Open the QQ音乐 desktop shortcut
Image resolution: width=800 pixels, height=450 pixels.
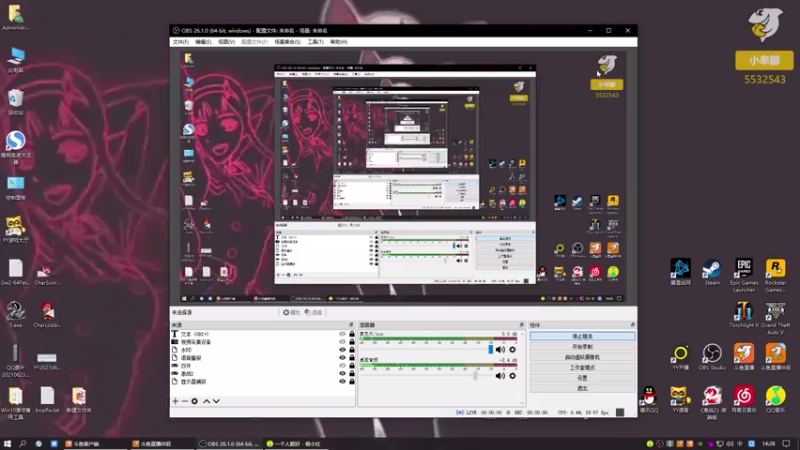[776, 399]
